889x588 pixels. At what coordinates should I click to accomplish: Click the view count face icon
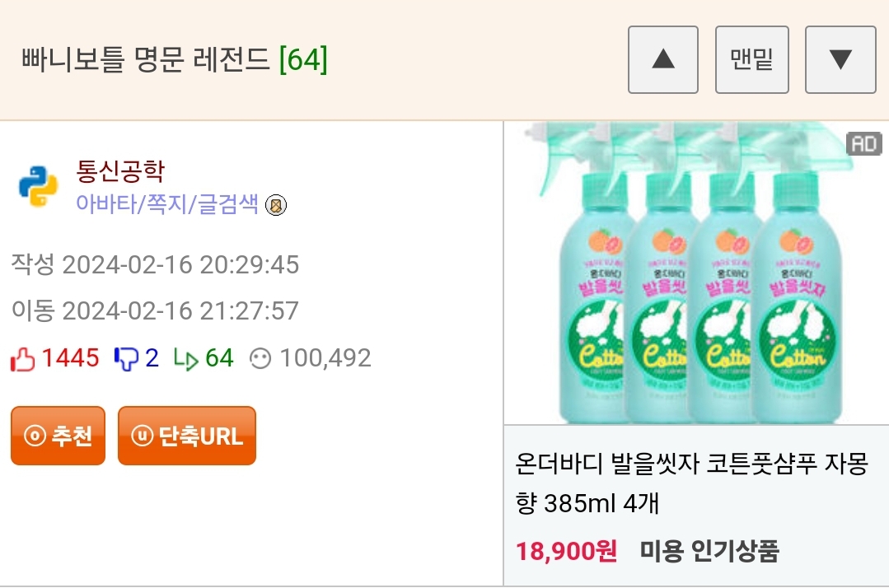260,358
